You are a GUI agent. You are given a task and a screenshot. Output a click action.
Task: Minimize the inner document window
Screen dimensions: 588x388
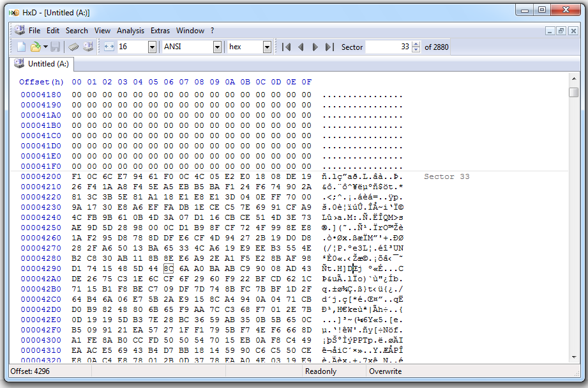coord(550,31)
